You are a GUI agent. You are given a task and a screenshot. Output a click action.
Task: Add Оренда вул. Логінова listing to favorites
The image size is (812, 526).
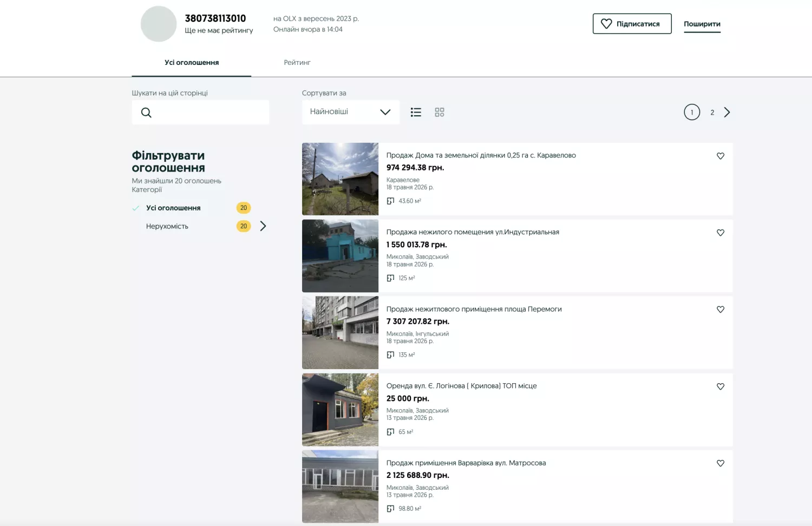tap(721, 386)
